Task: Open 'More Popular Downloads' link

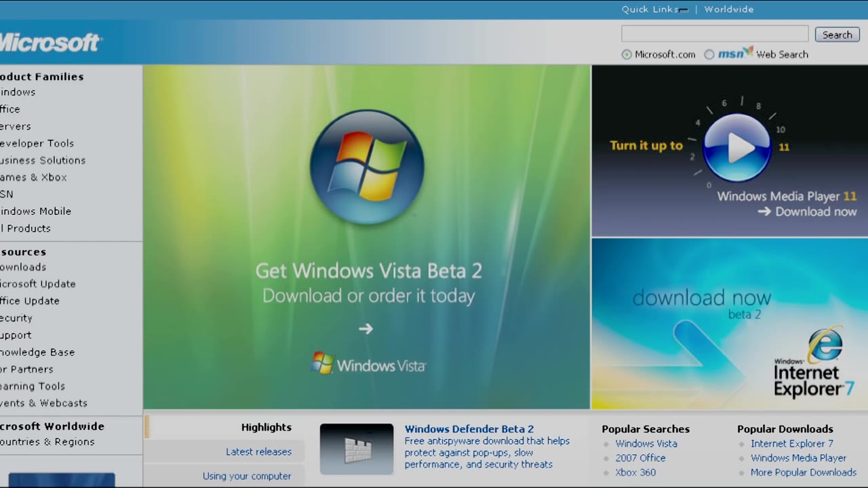Action: (804, 472)
